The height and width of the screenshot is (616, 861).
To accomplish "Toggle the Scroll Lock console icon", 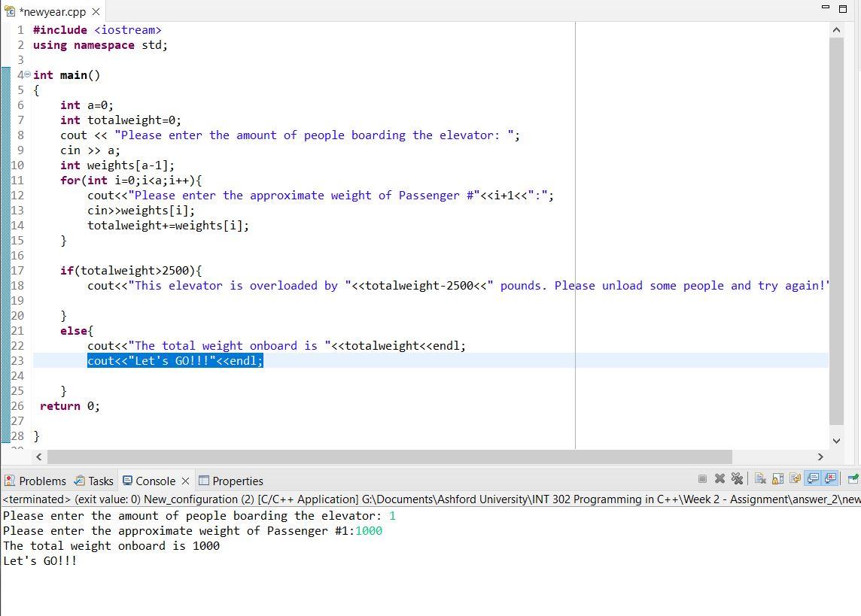I will pos(777,479).
